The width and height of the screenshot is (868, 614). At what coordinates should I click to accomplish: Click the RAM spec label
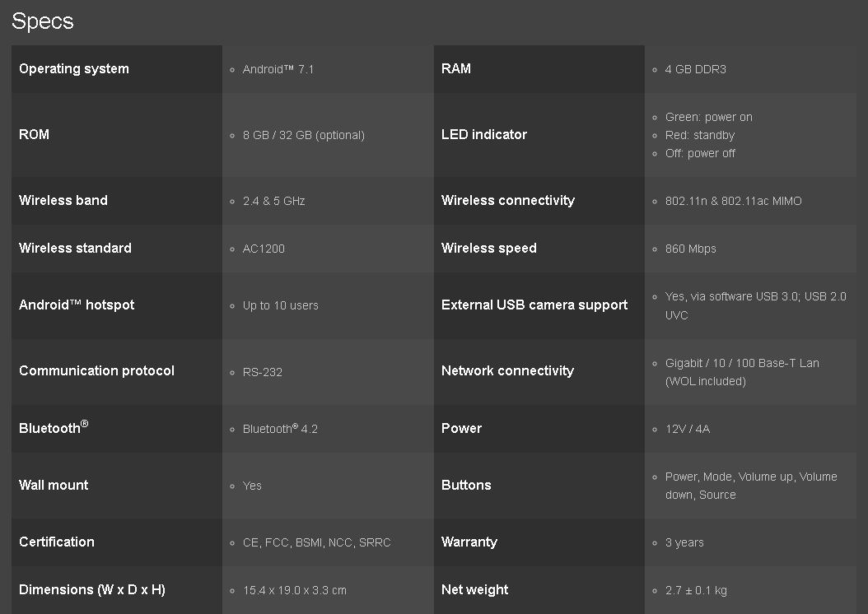[x=456, y=69]
